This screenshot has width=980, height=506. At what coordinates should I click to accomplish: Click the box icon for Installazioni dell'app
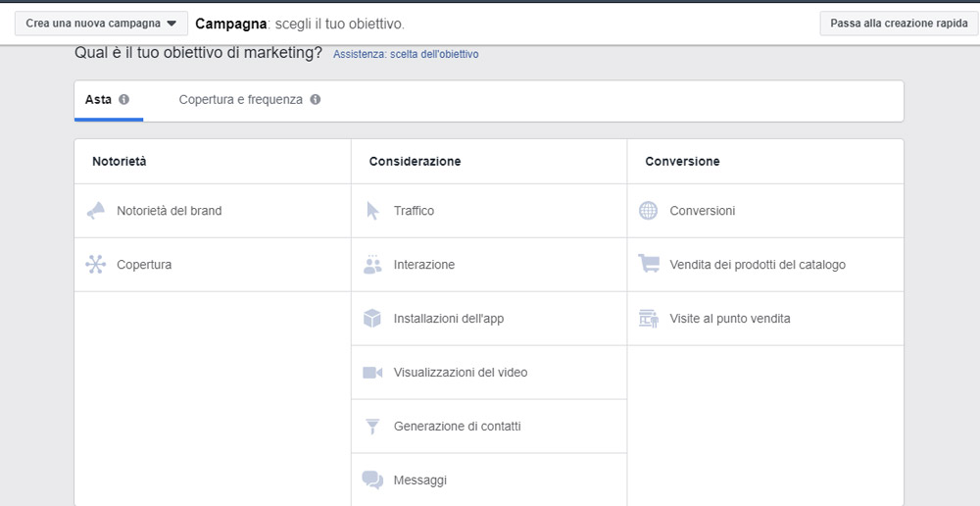(x=372, y=319)
